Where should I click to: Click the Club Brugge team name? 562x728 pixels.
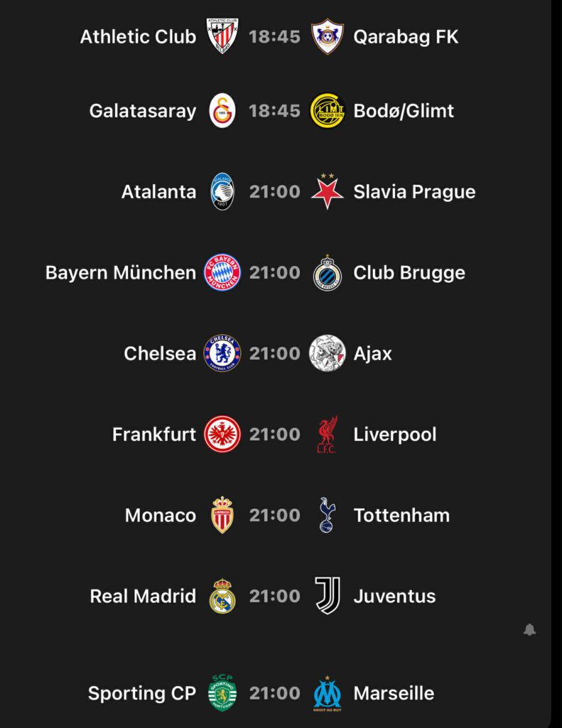coord(409,272)
